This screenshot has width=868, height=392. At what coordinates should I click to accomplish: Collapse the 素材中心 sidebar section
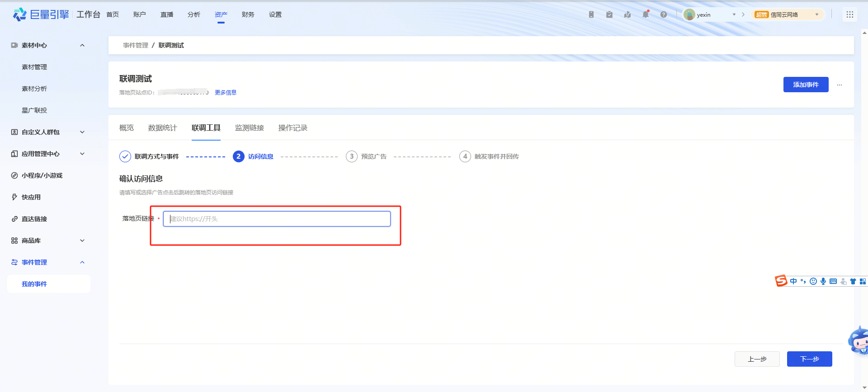(x=82, y=45)
